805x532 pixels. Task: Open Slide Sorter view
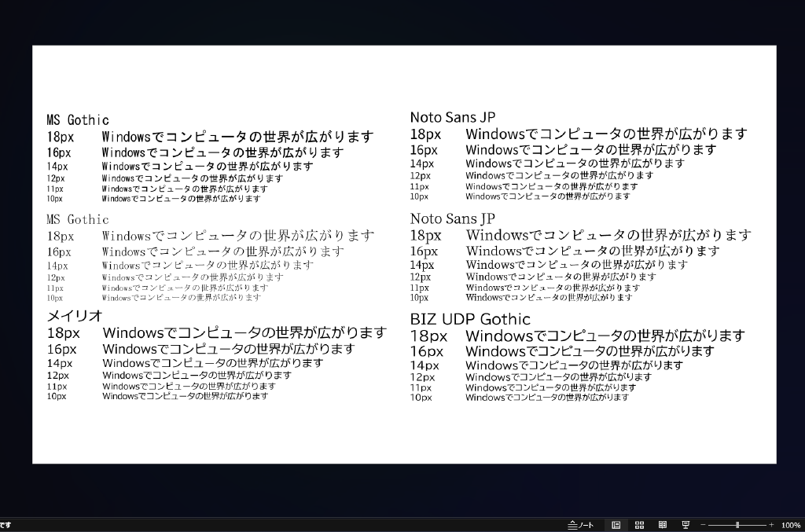[x=639, y=525]
